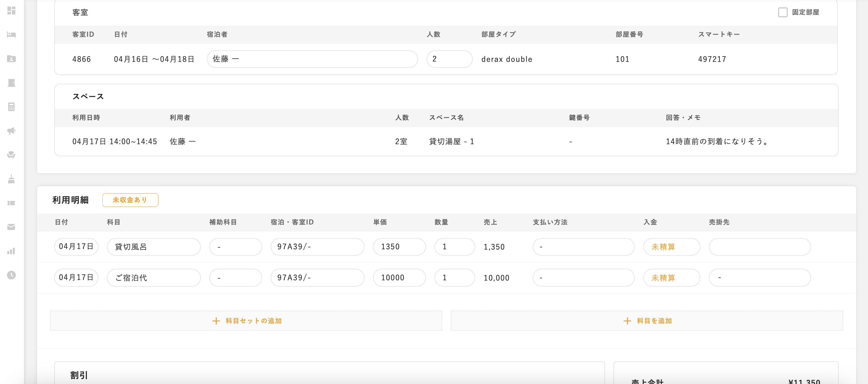Open the bed reservations sidebar icon
Viewport: 868px width, 384px height.
(x=12, y=35)
